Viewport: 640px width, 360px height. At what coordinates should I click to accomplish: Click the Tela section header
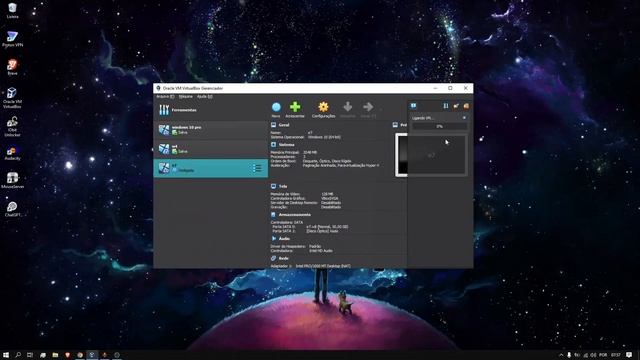[x=283, y=186]
